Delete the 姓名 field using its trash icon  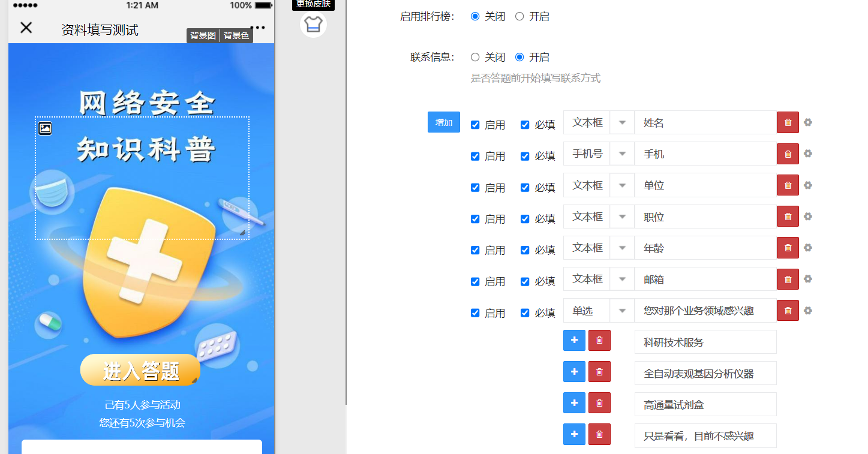pos(788,122)
